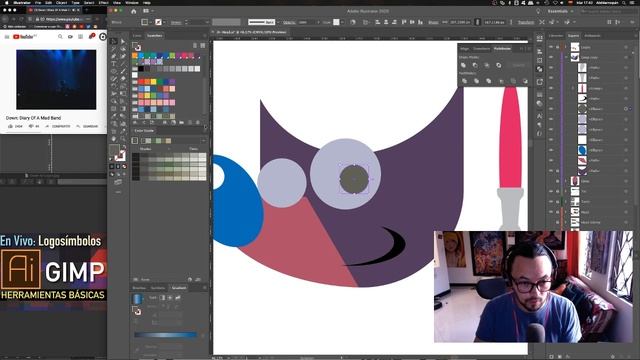Click GUARDAR under the YouTube video
The height and width of the screenshot is (360, 640).
tap(88, 127)
